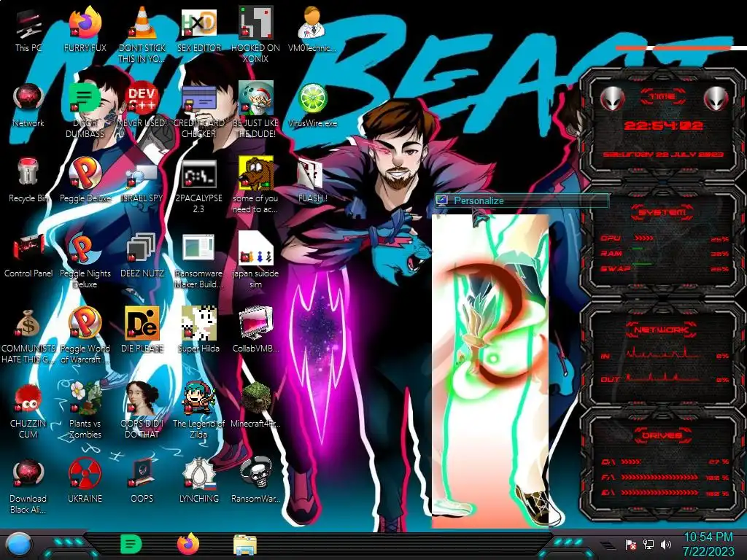Open Control Panel desktop icon
The image size is (747, 560).
tap(28, 255)
